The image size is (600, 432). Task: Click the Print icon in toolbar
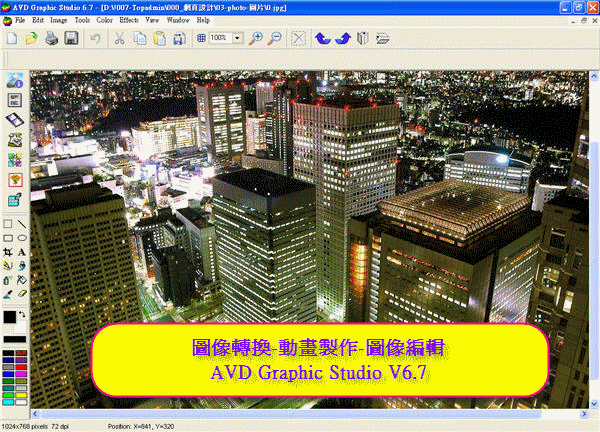[x=51, y=38]
